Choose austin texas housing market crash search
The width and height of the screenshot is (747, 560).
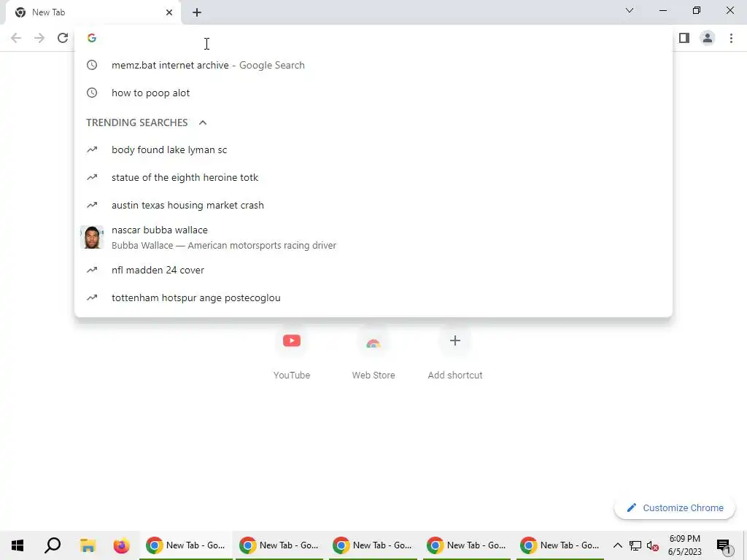(x=373, y=205)
